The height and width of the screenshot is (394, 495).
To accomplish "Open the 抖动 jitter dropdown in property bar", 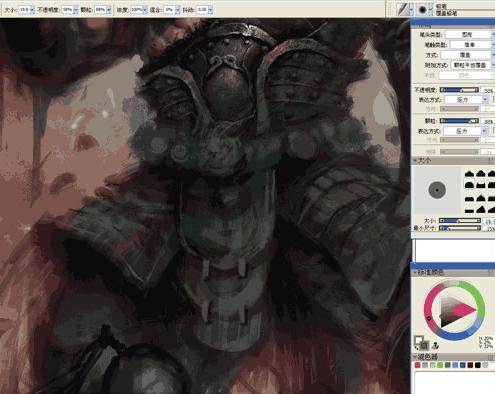I will coord(210,10).
